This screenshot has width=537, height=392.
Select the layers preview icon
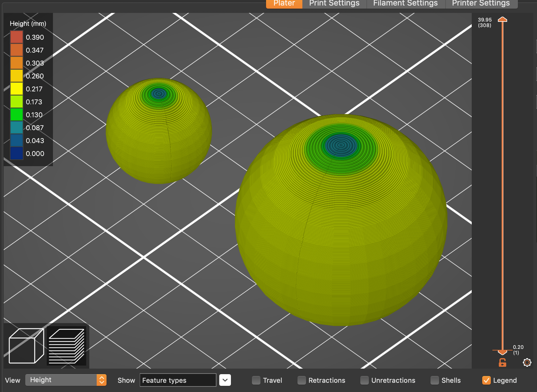66,345
